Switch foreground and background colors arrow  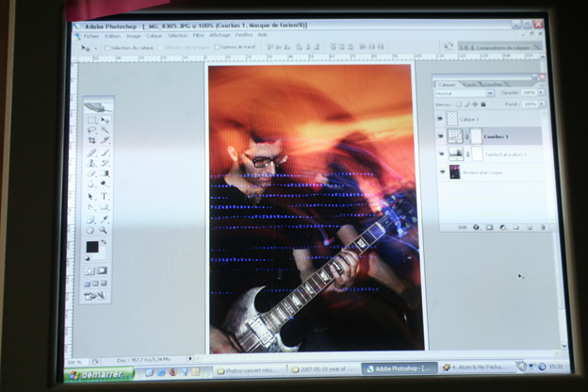point(104,242)
